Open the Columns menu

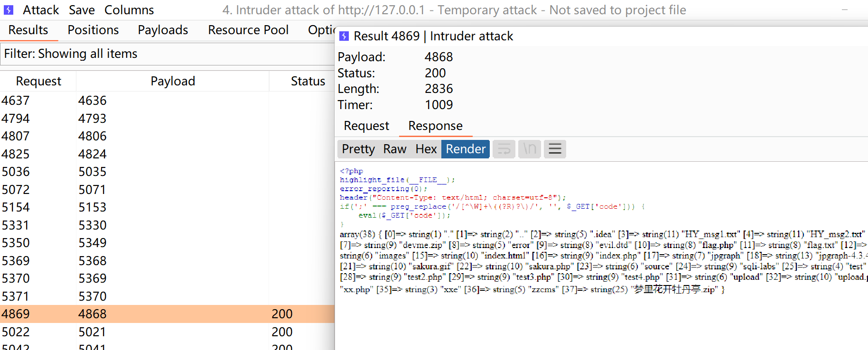pos(129,10)
